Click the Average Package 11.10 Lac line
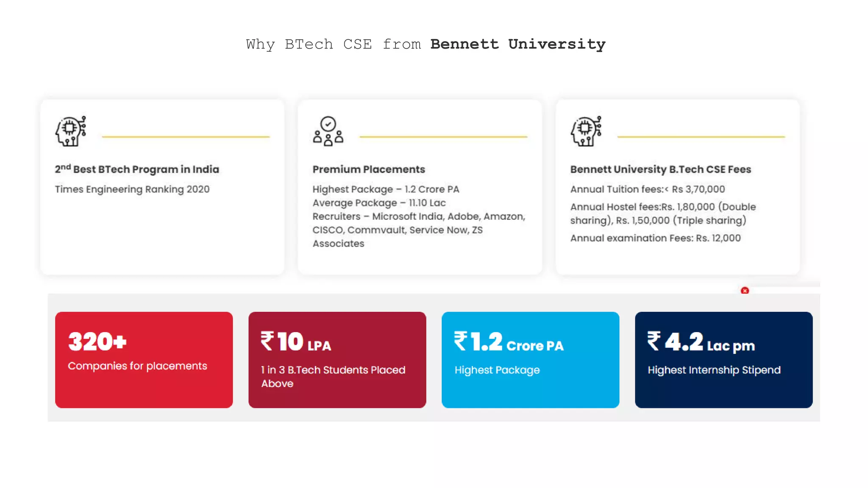868x488 pixels. pos(379,203)
